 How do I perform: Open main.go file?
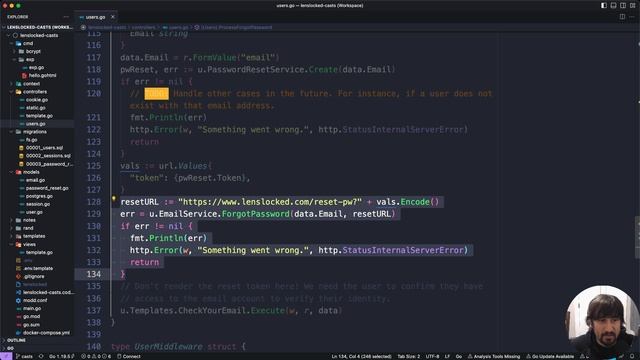pos(32,309)
